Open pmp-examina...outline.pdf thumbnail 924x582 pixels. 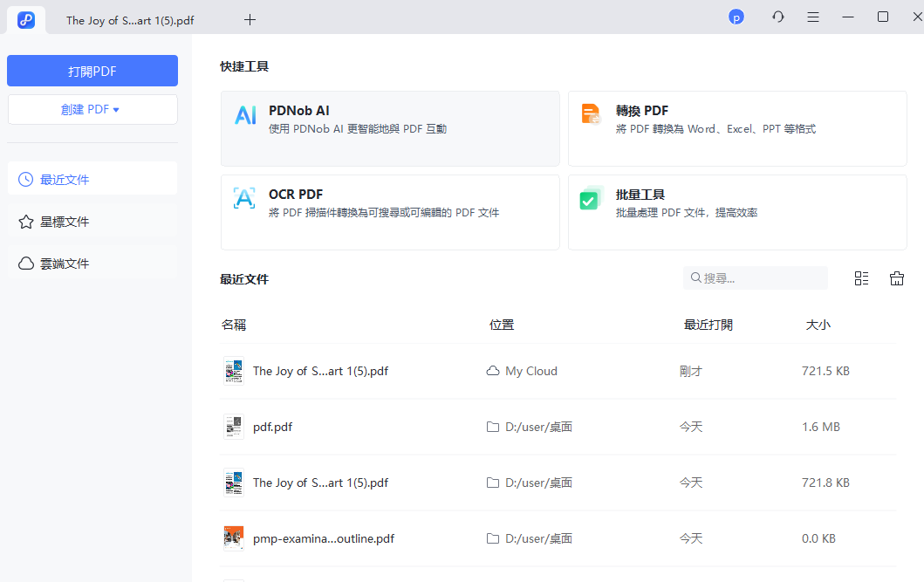click(x=233, y=538)
